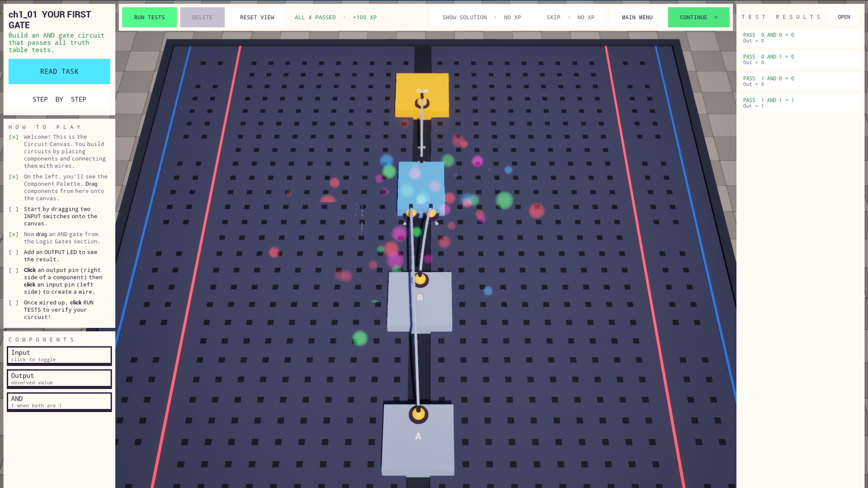The width and height of the screenshot is (868, 488).
Task: Click the AND gate's input pin a
Action: click(411, 213)
